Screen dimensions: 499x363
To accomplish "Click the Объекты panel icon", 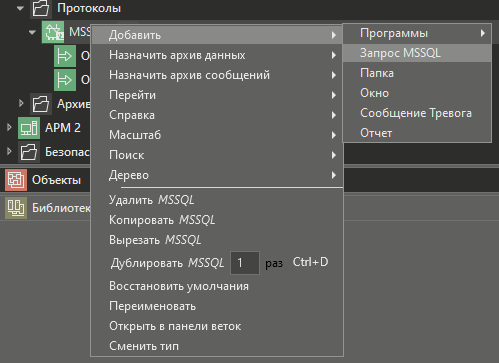I will (16, 180).
